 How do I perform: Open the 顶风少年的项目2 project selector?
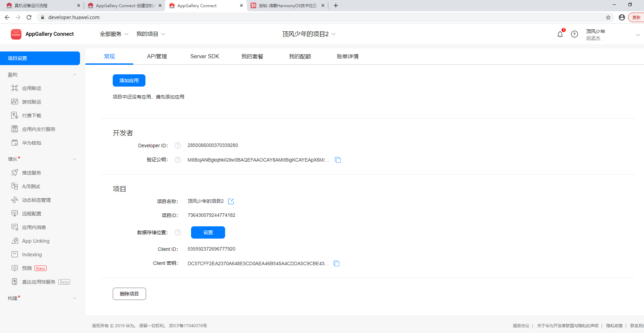coord(309,34)
